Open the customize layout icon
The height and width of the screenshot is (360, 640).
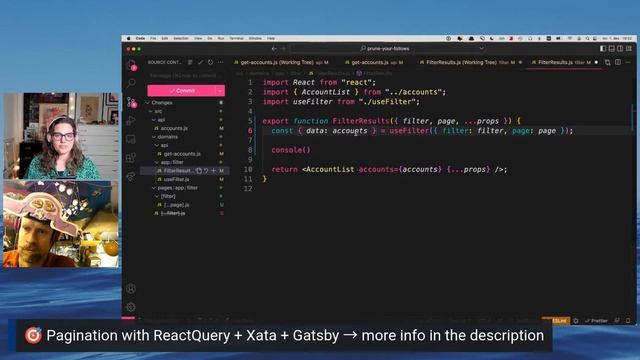coord(629,49)
